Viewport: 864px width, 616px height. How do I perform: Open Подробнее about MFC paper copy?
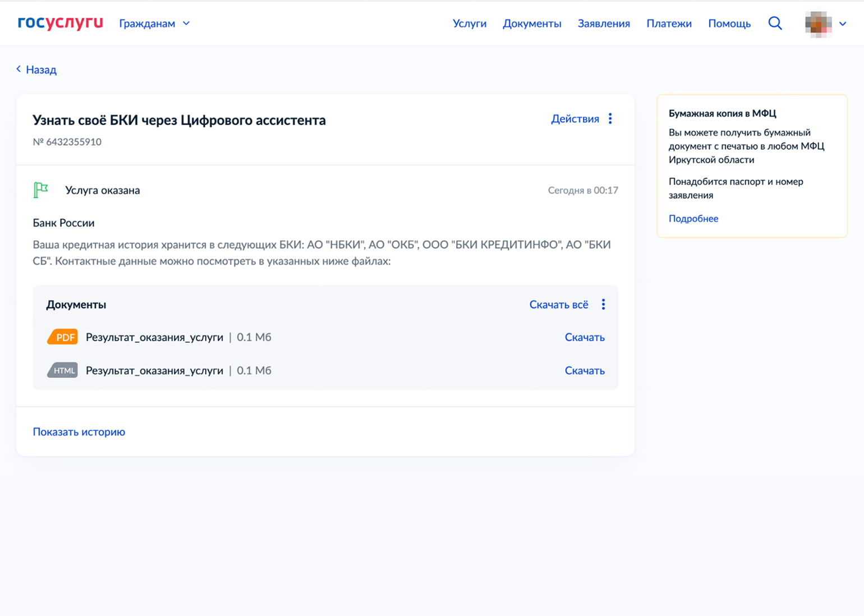coord(693,218)
